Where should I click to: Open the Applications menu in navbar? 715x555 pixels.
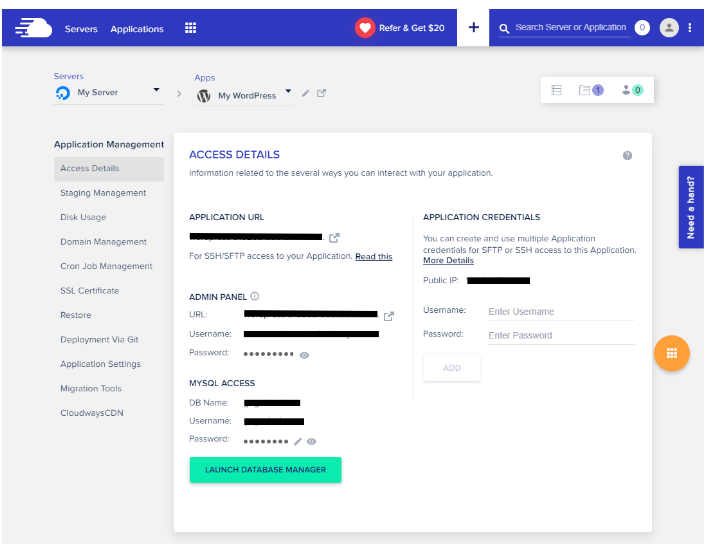(137, 29)
